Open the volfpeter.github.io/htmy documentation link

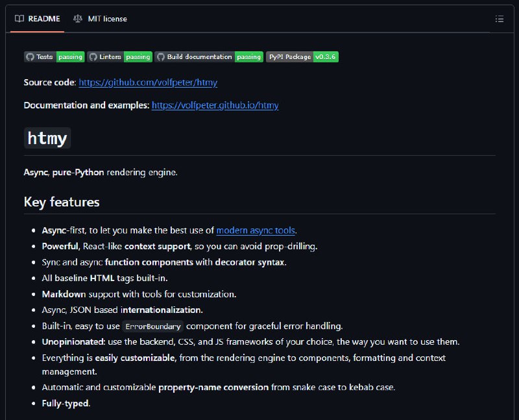215,105
